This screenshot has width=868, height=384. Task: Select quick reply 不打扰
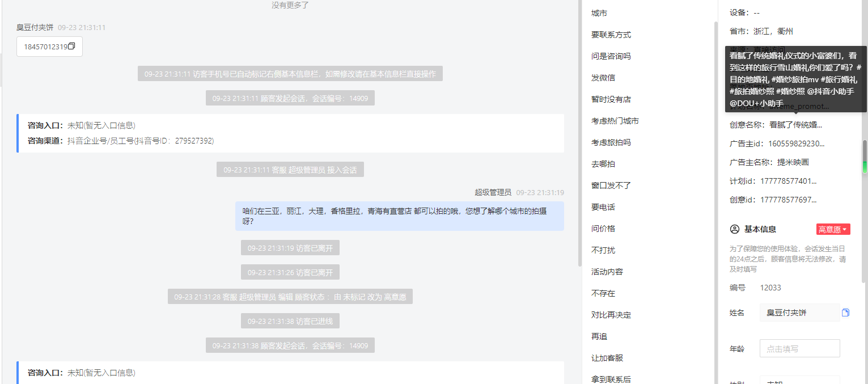(x=603, y=250)
